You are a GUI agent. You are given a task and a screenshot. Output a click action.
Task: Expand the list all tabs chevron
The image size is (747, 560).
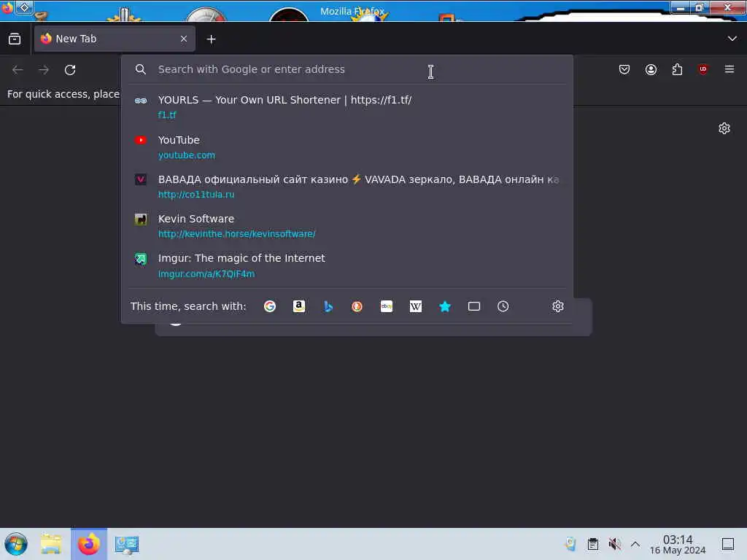click(x=732, y=39)
